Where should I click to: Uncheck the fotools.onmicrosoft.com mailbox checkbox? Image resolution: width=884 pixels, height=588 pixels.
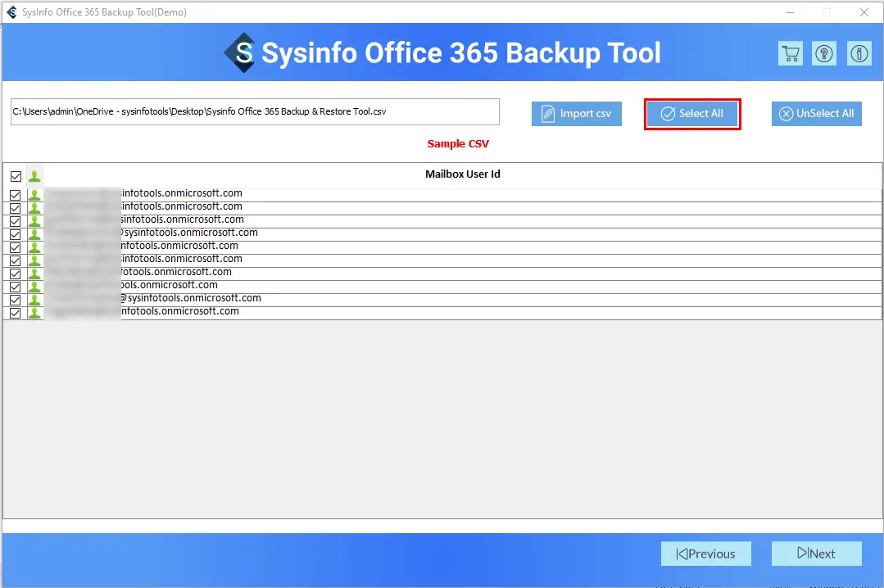16,274
